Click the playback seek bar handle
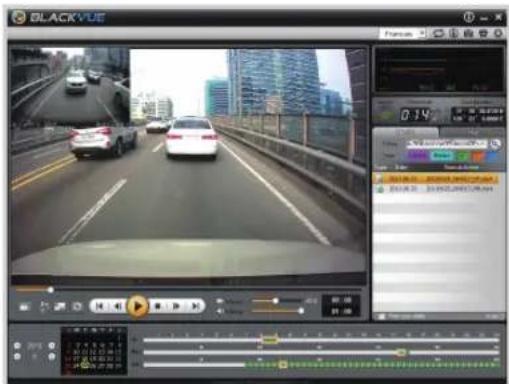509x384 pixels. (x=51, y=290)
